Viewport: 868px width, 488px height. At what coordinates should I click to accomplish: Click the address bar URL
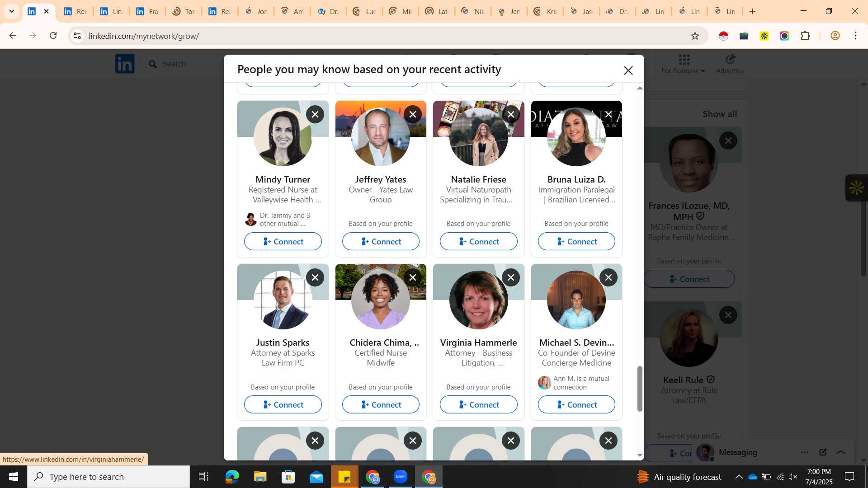[144, 36]
